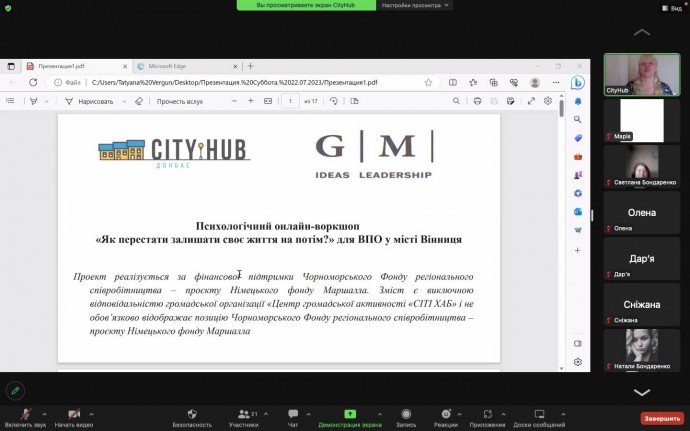Click the Record (Запись) icon
This screenshot has width=690, height=431.
tap(407, 413)
